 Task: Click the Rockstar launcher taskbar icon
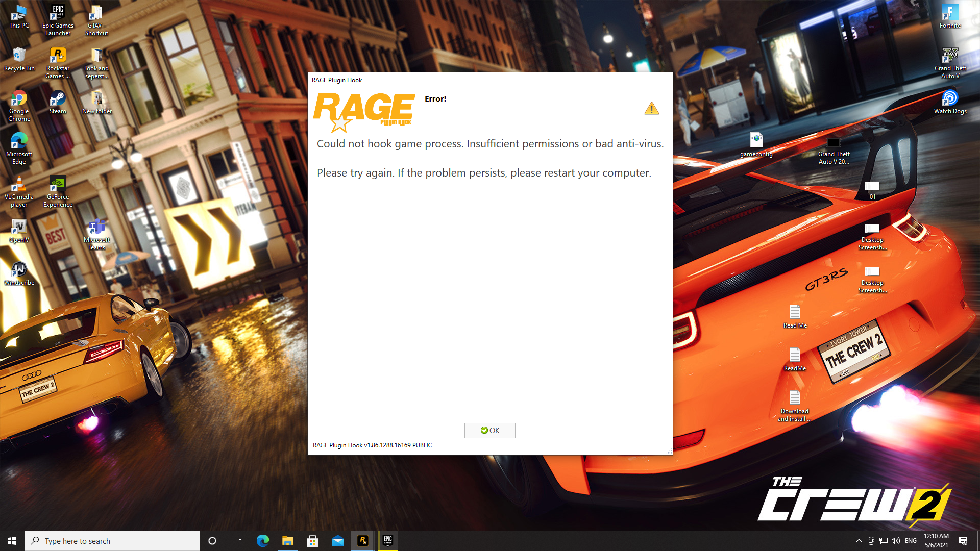[x=363, y=541]
